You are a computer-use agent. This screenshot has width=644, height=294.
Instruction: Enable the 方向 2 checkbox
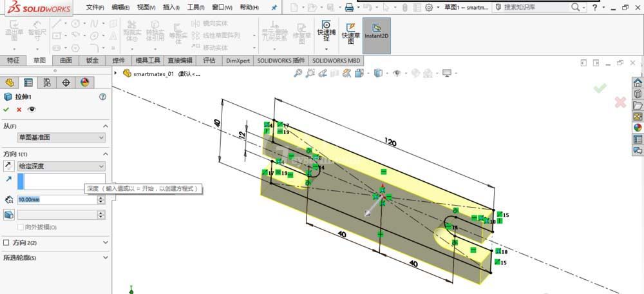[x=6, y=243]
